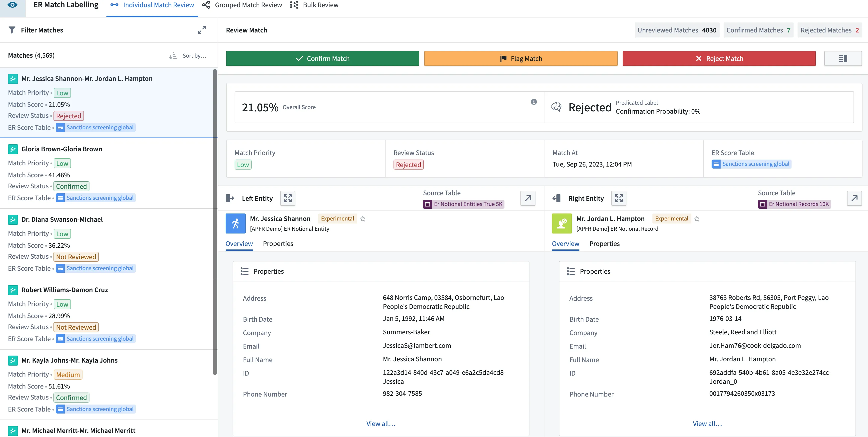The width and height of the screenshot is (868, 437).
Task: Open the Sort by dropdown
Action: (x=188, y=55)
